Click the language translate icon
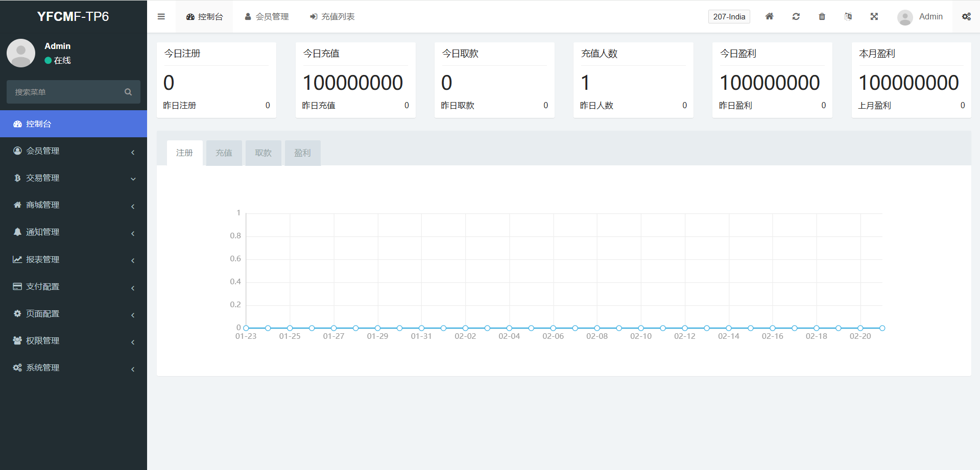 point(848,17)
